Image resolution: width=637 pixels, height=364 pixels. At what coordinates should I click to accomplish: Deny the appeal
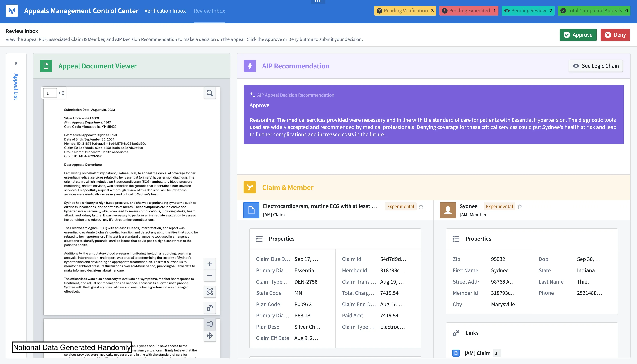click(615, 35)
